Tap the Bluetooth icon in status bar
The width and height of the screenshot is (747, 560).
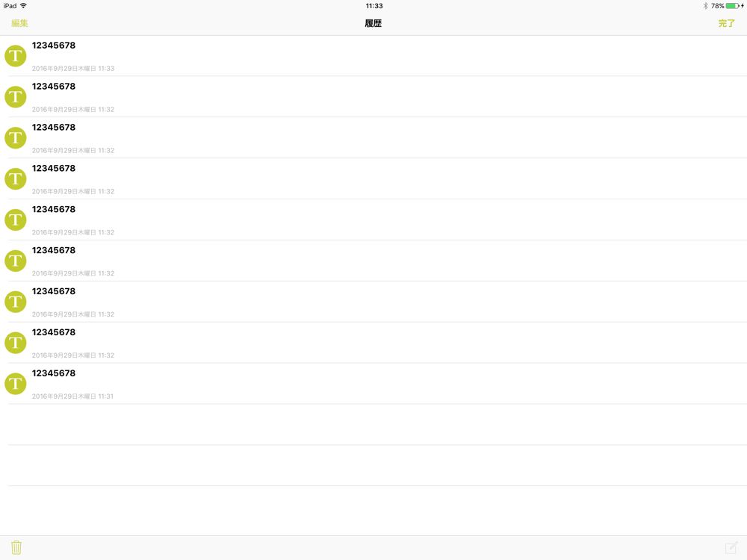tap(706, 6)
